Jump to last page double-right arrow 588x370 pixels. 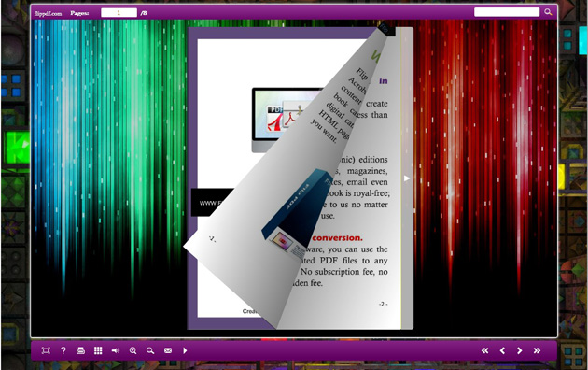(537, 350)
